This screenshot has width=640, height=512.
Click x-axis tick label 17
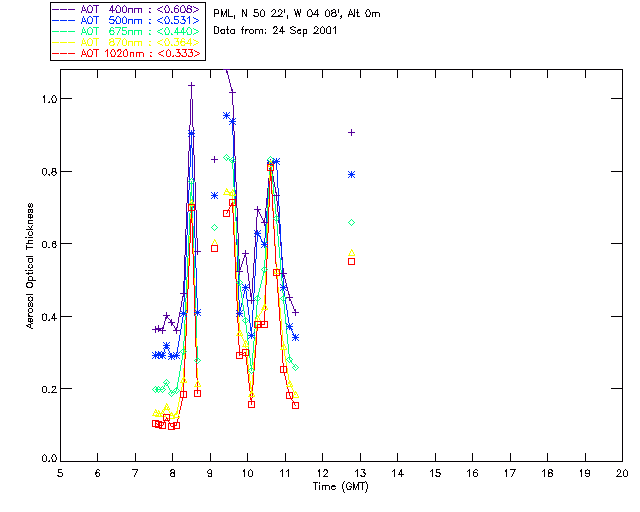510,473
